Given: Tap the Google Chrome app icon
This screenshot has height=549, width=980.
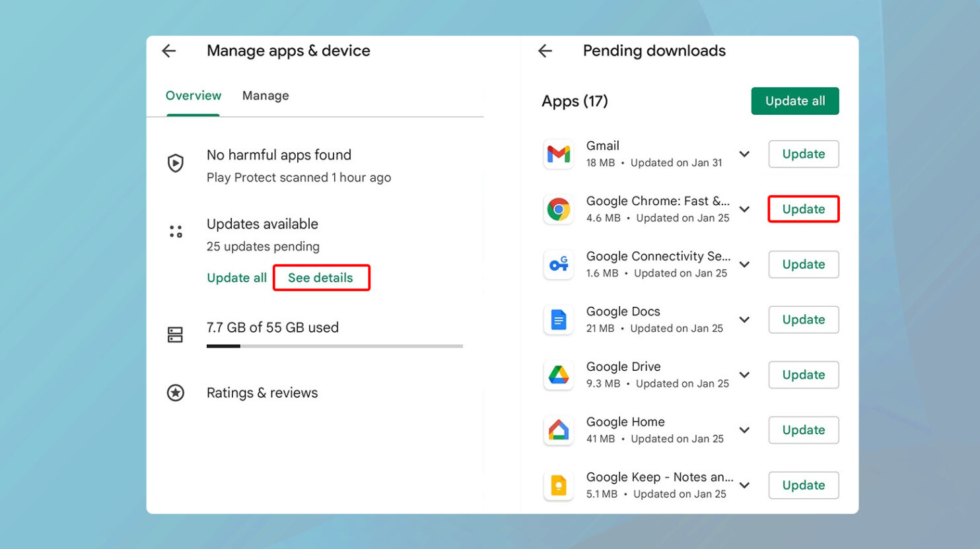Looking at the screenshot, I should [x=559, y=210].
